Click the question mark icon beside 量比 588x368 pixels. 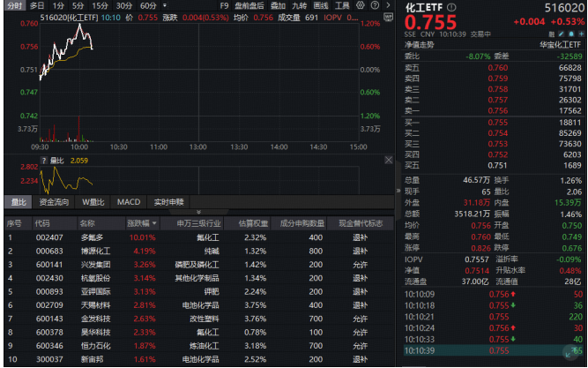click(x=44, y=161)
